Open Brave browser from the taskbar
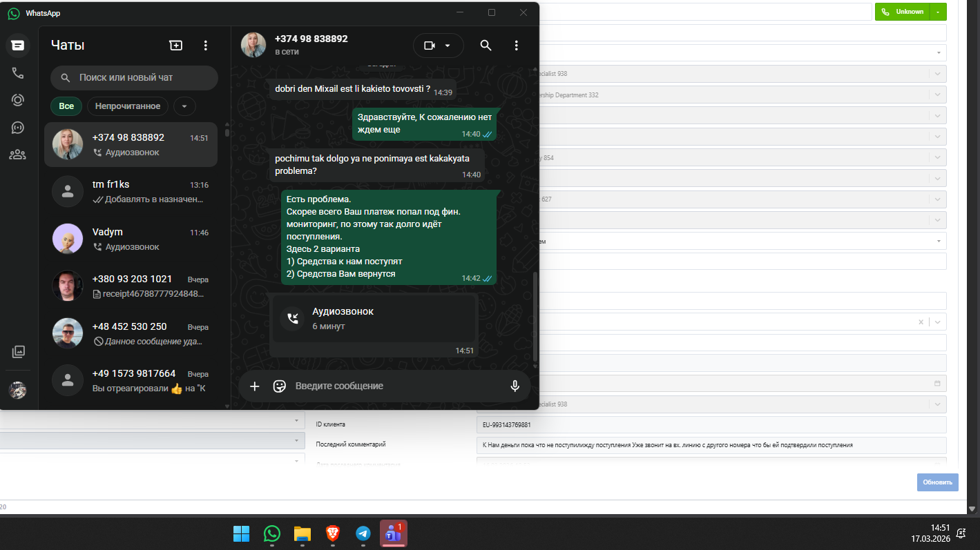Viewport: 980px width, 550px height. [333, 533]
